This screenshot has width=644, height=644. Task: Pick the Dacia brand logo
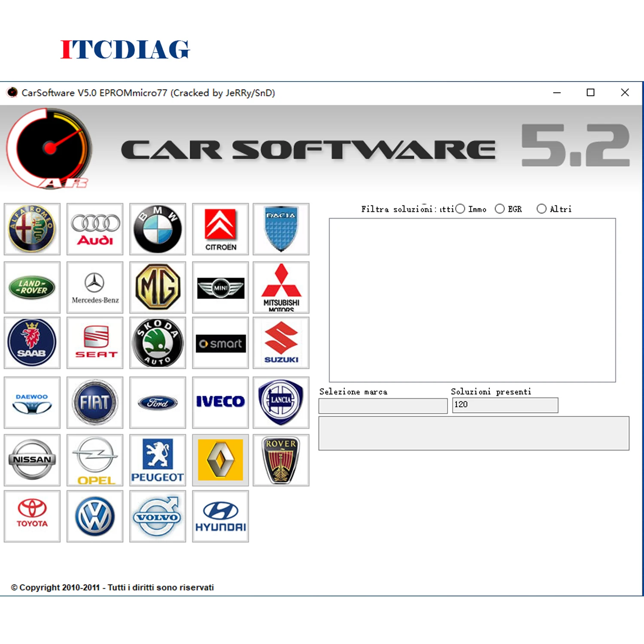[281, 229]
